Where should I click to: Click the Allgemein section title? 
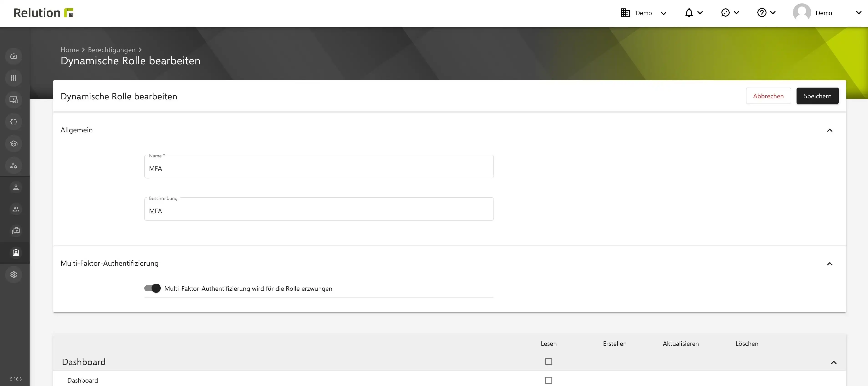click(76, 130)
